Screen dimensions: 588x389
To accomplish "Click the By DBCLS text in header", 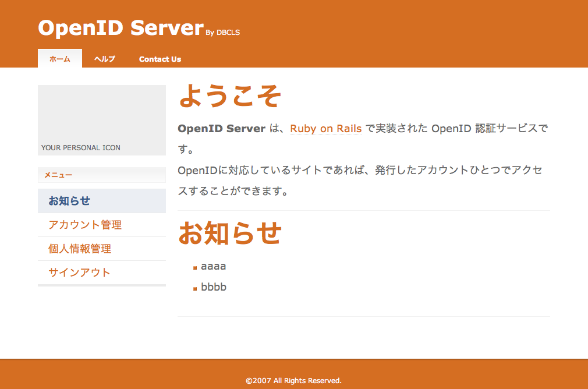I will coord(223,33).
